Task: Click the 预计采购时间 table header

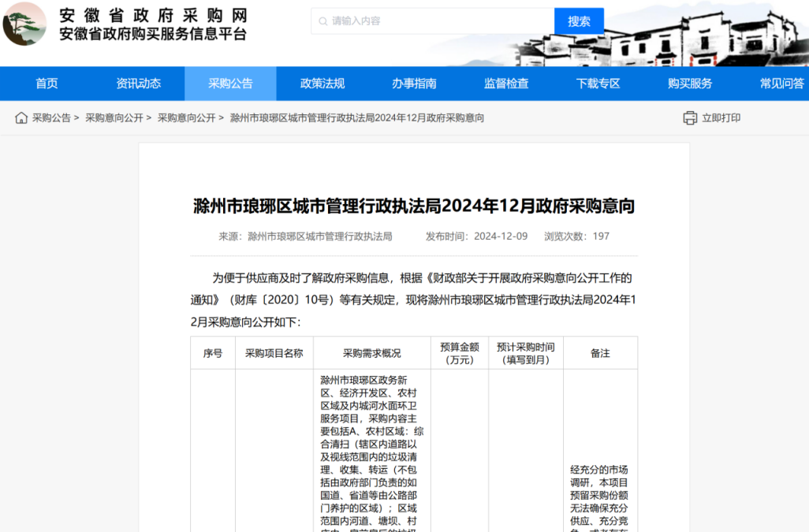Action: [x=526, y=353]
